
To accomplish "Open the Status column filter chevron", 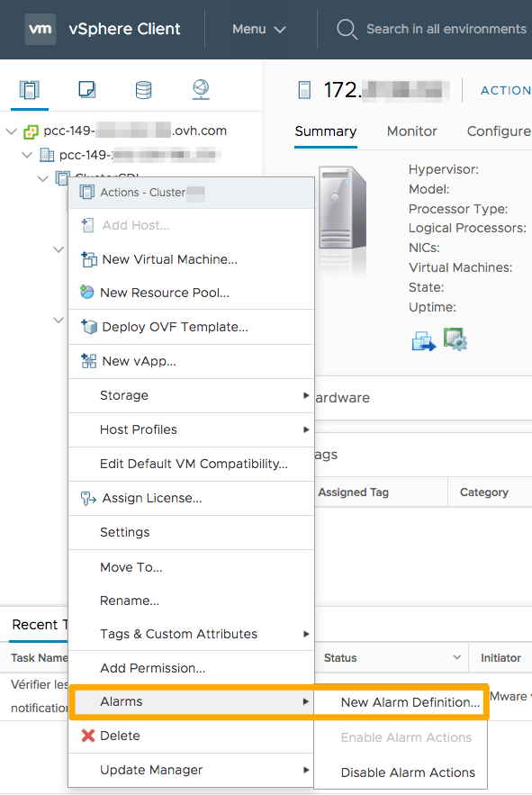I will pyautogui.click(x=457, y=657).
